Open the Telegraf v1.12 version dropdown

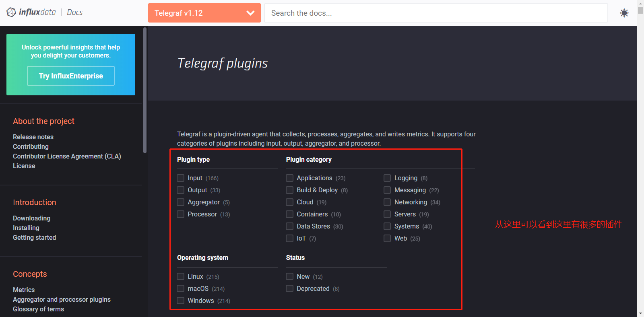pyautogui.click(x=204, y=13)
